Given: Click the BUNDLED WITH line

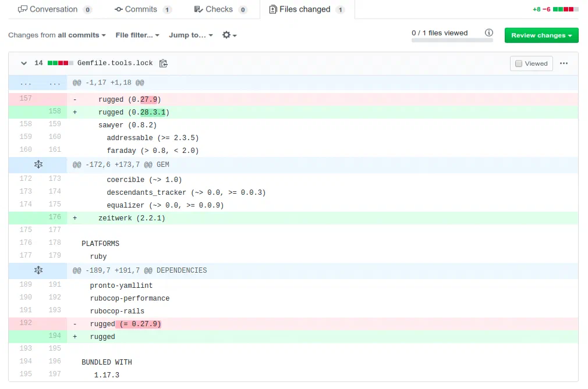Looking at the screenshot, I should (293, 362).
